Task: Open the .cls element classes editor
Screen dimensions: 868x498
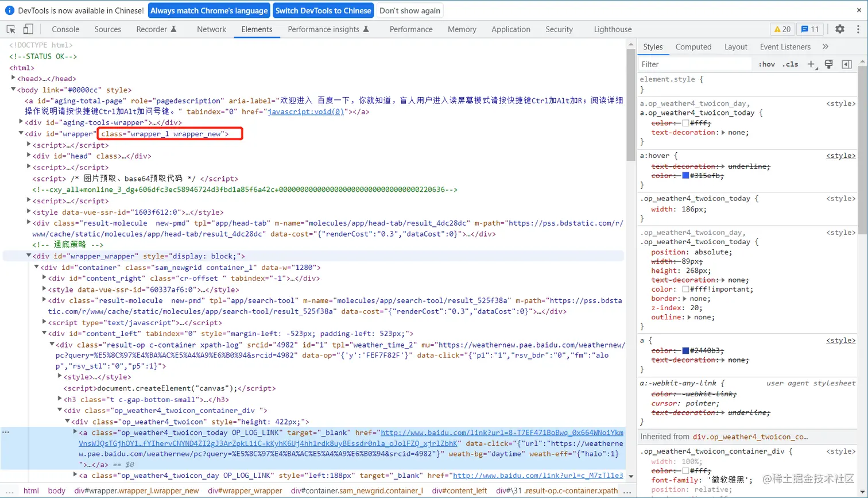Action: [790, 64]
